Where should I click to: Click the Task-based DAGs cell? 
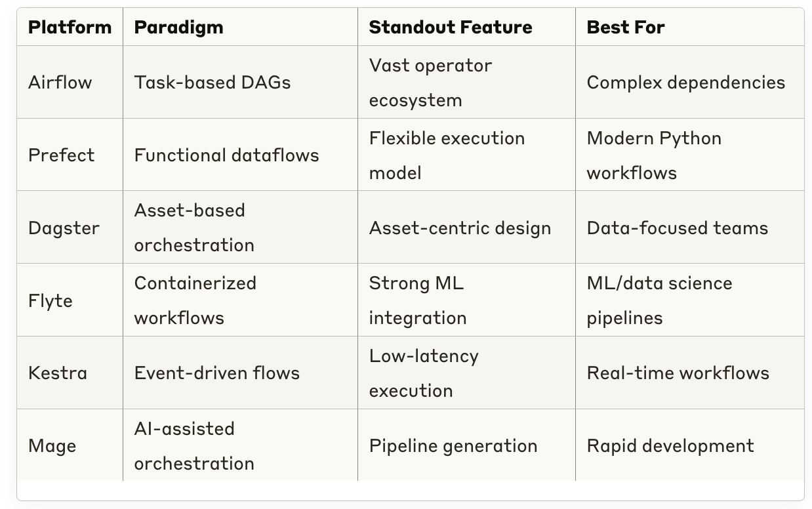click(212, 83)
